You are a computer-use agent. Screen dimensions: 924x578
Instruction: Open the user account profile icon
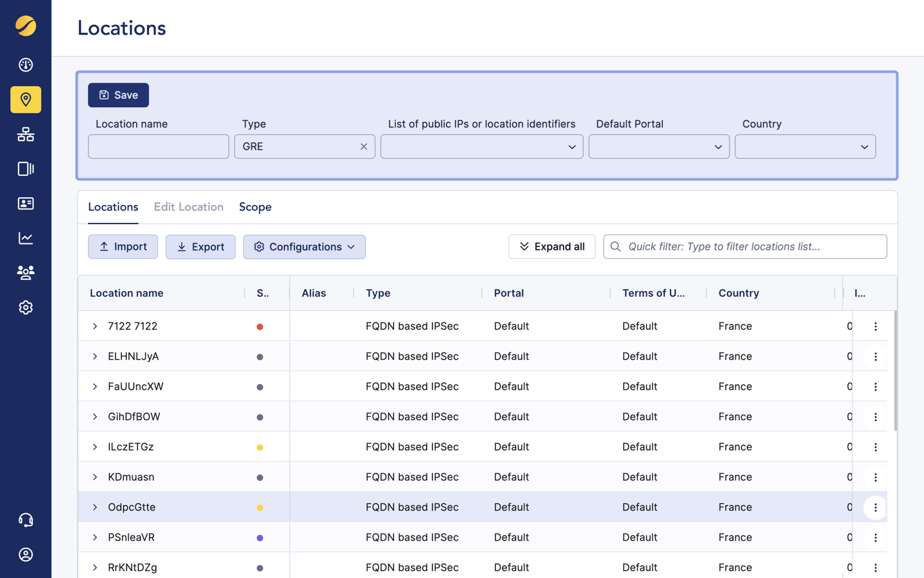(26, 555)
